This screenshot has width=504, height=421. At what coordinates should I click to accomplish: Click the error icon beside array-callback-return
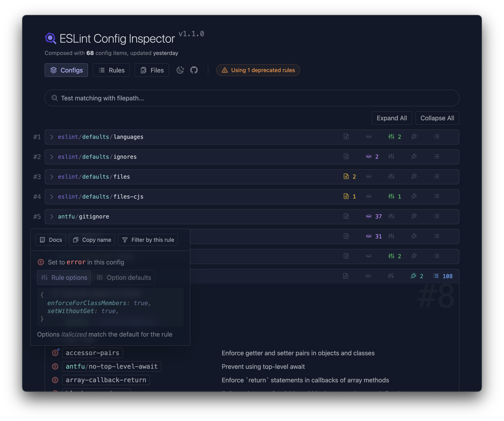click(55, 380)
